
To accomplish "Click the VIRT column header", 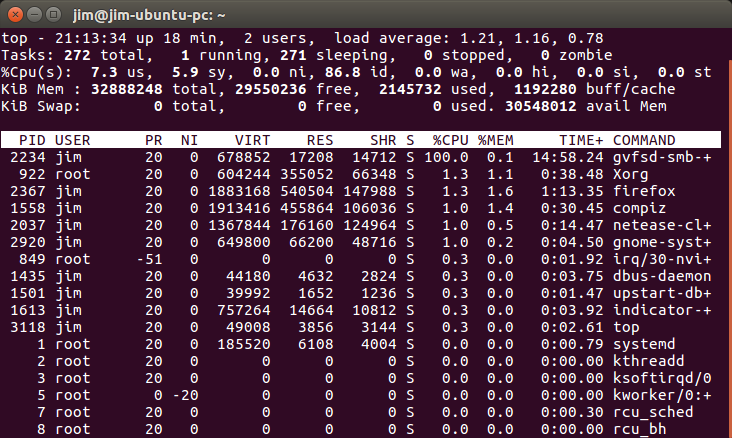I will coord(252,140).
